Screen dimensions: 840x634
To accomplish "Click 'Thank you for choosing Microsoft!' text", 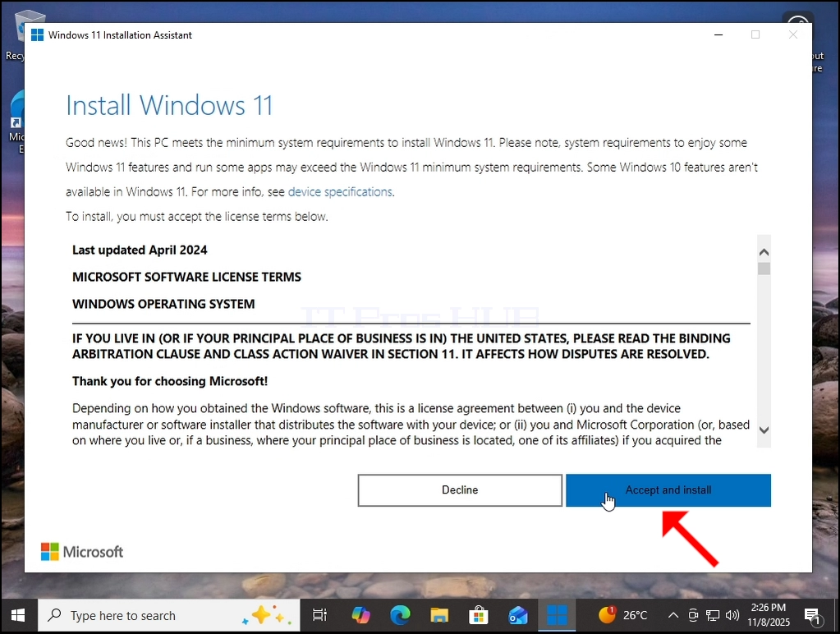I will tap(170, 381).
